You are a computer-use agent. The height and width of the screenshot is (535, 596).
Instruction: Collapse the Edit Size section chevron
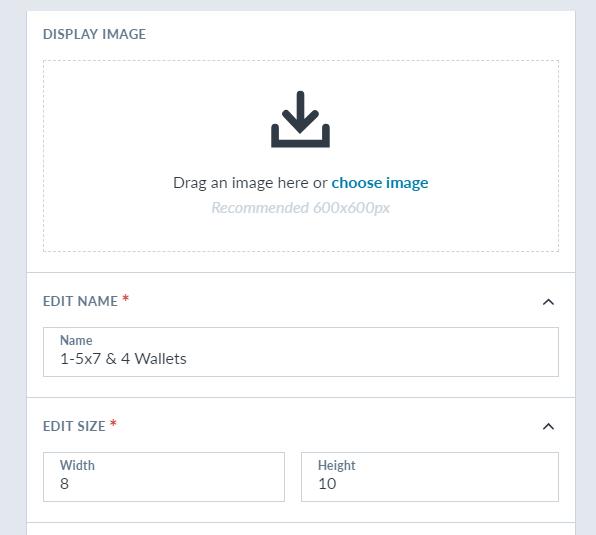click(x=548, y=426)
